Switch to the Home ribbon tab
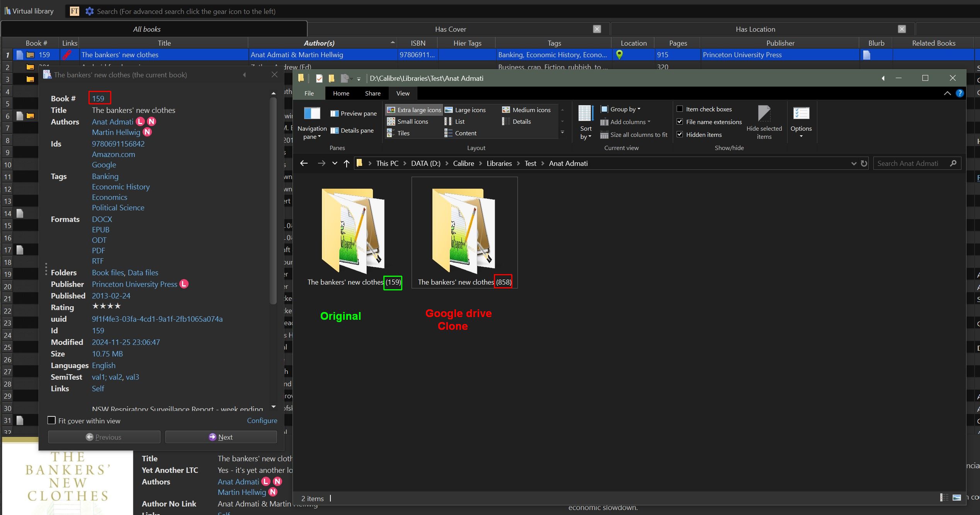The image size is (980, 515). tap(341, 93)
